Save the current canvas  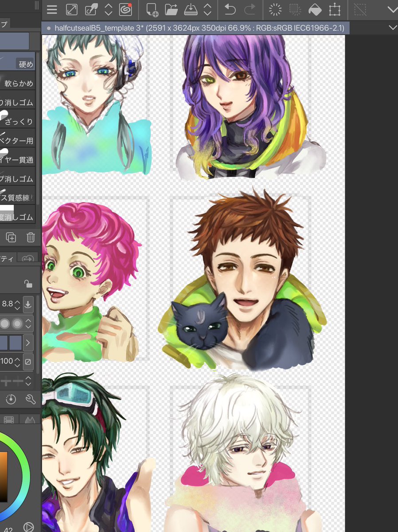click(x=191, y=9)
